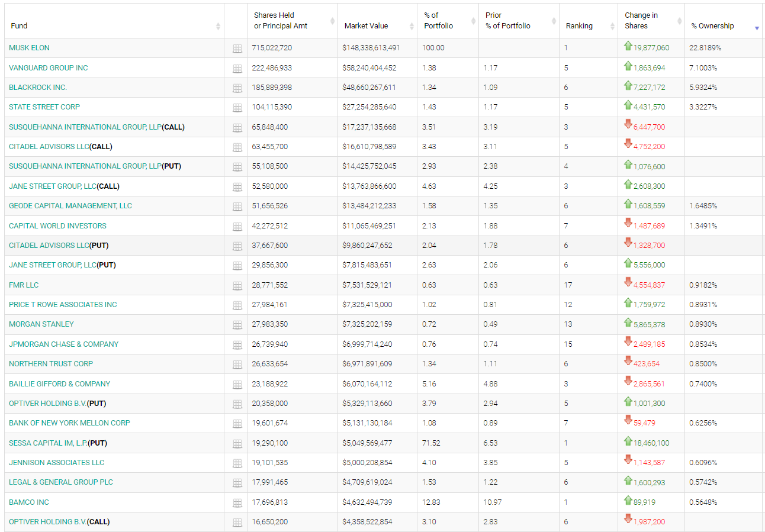Open the CAPITAL WORLD INVESTORS link
The image size is (765, 532).
[x=57, y=226]
